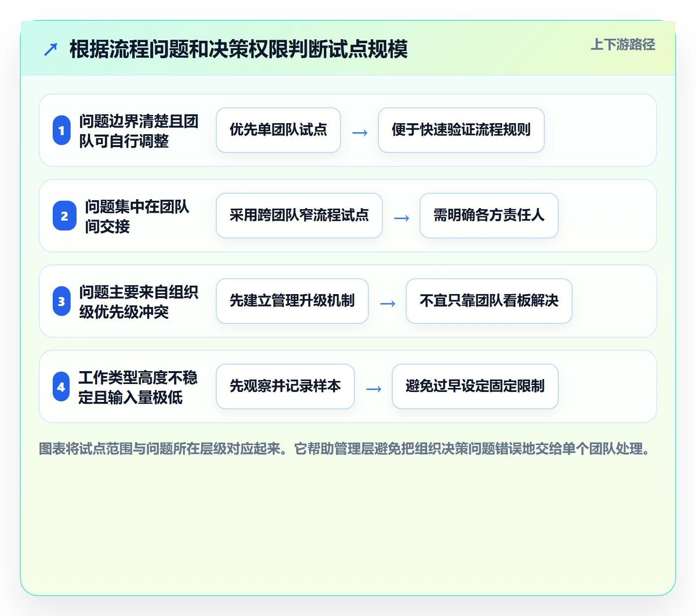Click the number 1 step badge

click(62, 131)
